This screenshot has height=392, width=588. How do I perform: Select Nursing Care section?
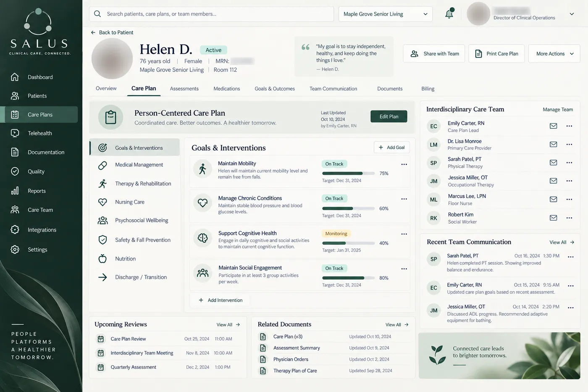[x=135, y=202]
